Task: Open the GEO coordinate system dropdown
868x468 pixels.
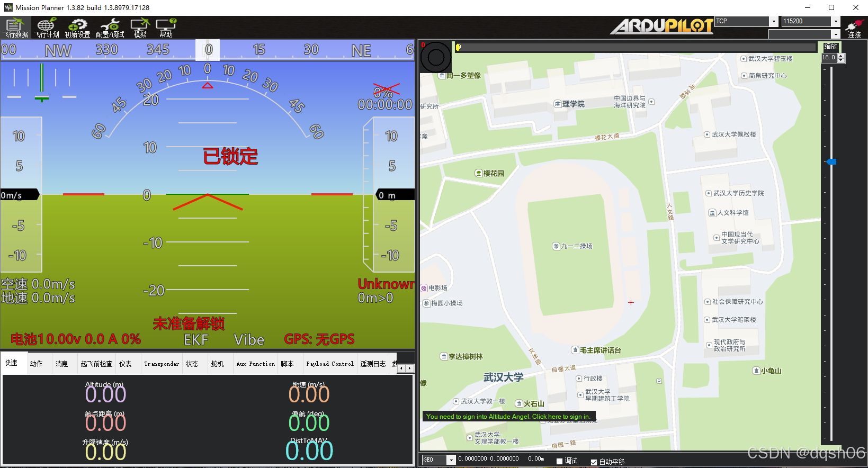Action: click(x=451, y=460)
